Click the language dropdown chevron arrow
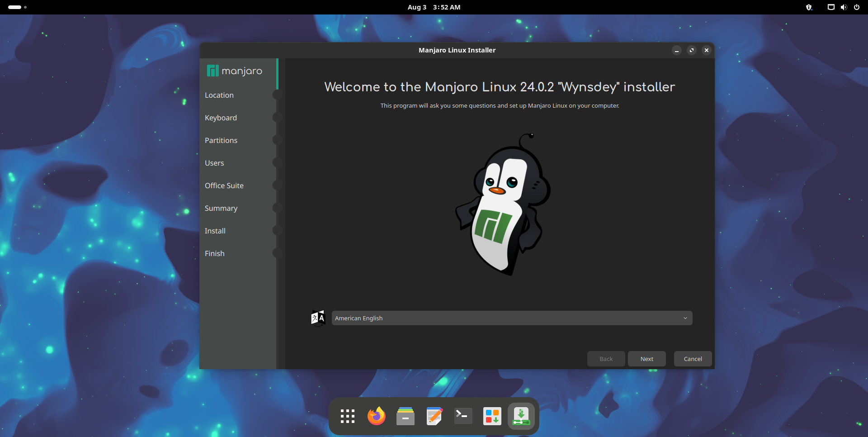The image size is (868, 437). tap(685, 318)
